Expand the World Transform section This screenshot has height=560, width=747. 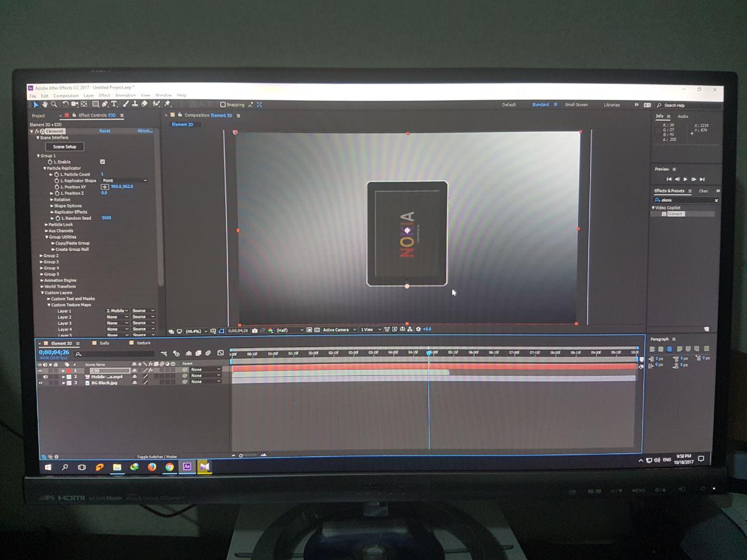42,286
